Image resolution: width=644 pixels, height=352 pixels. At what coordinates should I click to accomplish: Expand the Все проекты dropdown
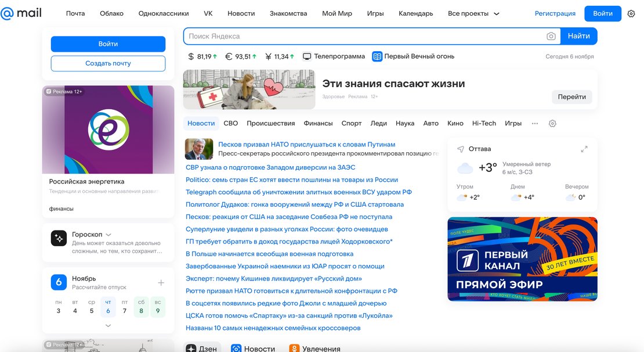(x=496, y=13)
